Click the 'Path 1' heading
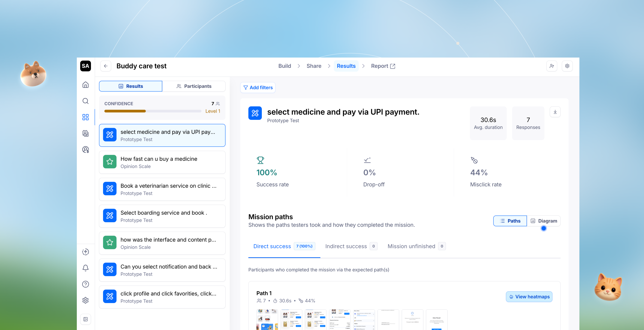Image resolution: width=644 pixels, height=330 pixels. (x=264, y=293)
